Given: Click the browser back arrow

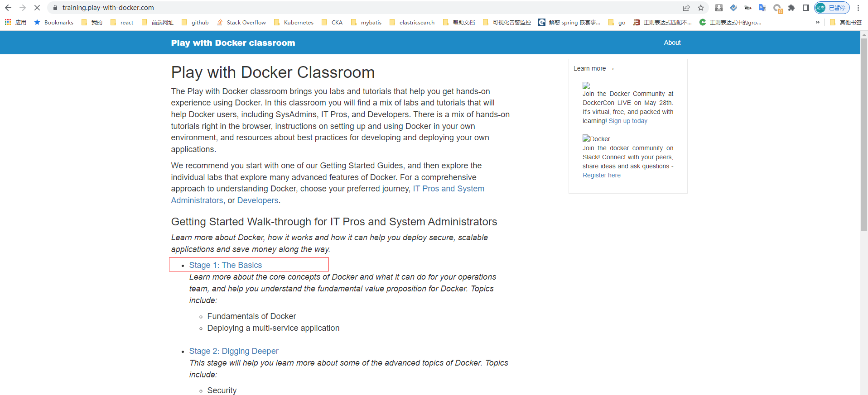Looking at the screenshot, I should point(8,8).
